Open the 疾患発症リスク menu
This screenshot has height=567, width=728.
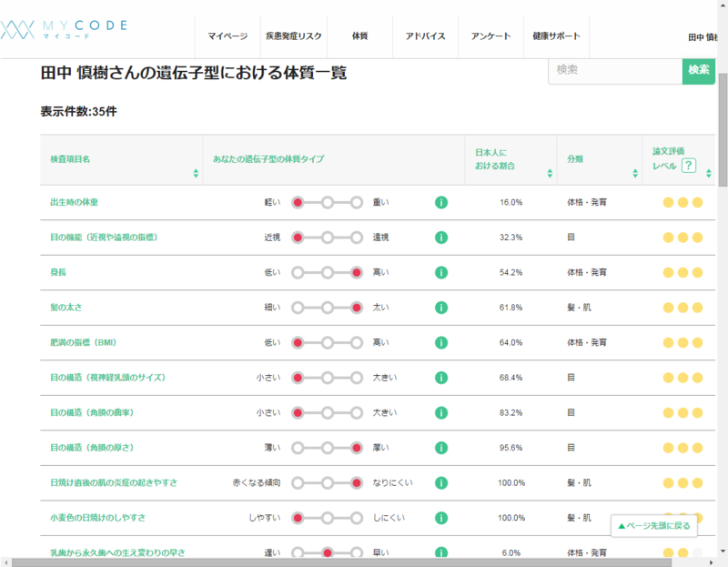pos(293,36)
